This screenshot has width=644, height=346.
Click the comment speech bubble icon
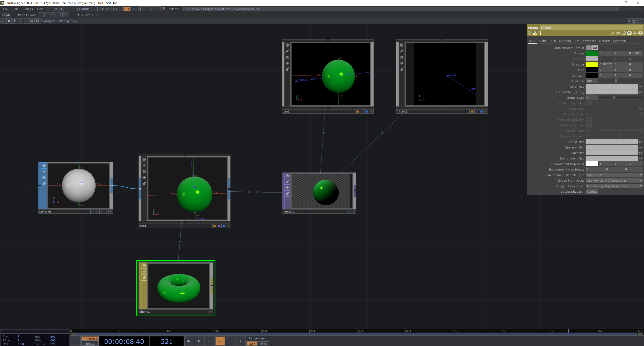coord(618,33)
